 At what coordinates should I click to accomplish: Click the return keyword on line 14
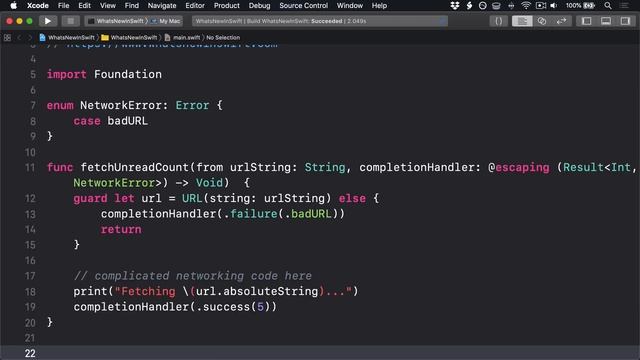pyautogui.click(x=121, y=229)
